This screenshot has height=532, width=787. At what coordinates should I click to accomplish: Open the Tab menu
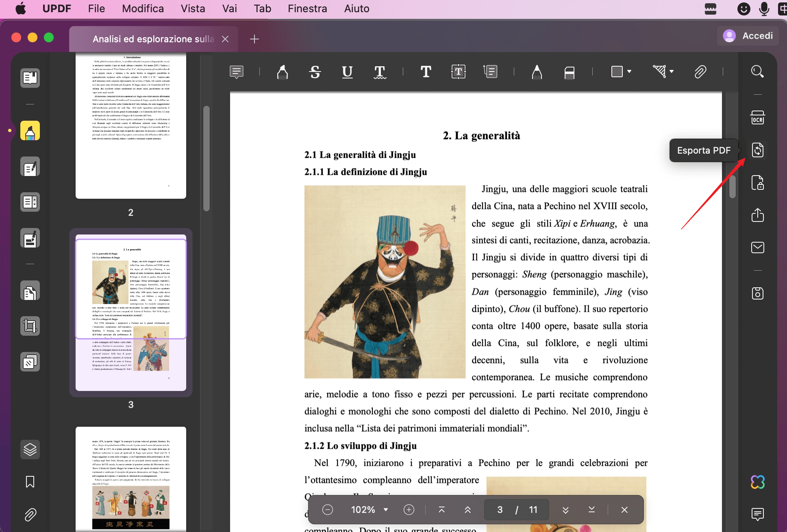[262, 9]
